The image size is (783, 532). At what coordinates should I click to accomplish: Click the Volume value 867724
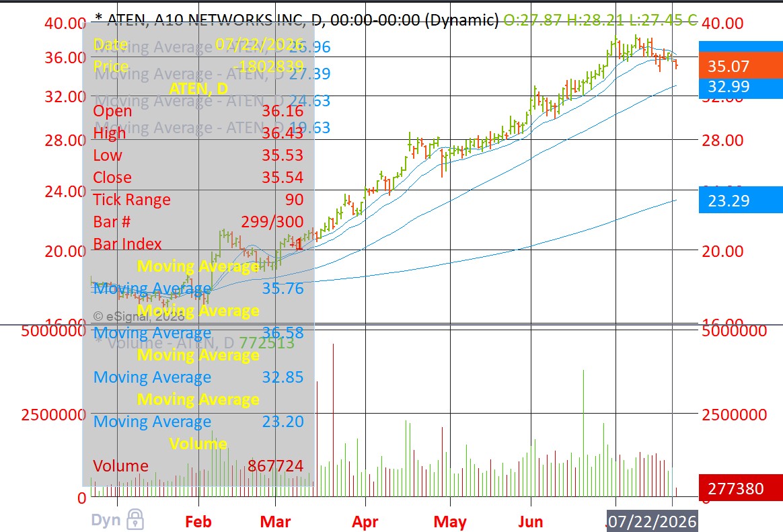click(x=276, y=465)
